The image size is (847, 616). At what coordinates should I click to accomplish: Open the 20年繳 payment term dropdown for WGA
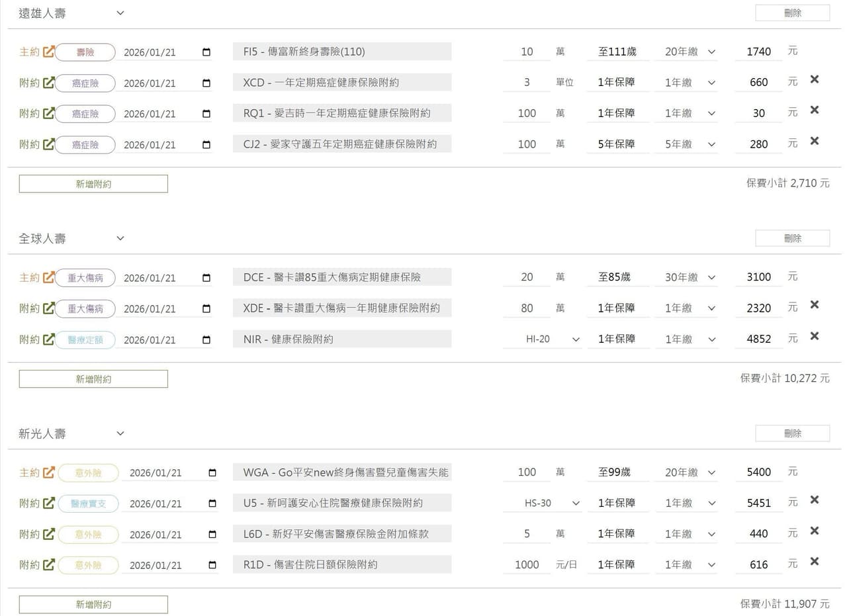688,472
